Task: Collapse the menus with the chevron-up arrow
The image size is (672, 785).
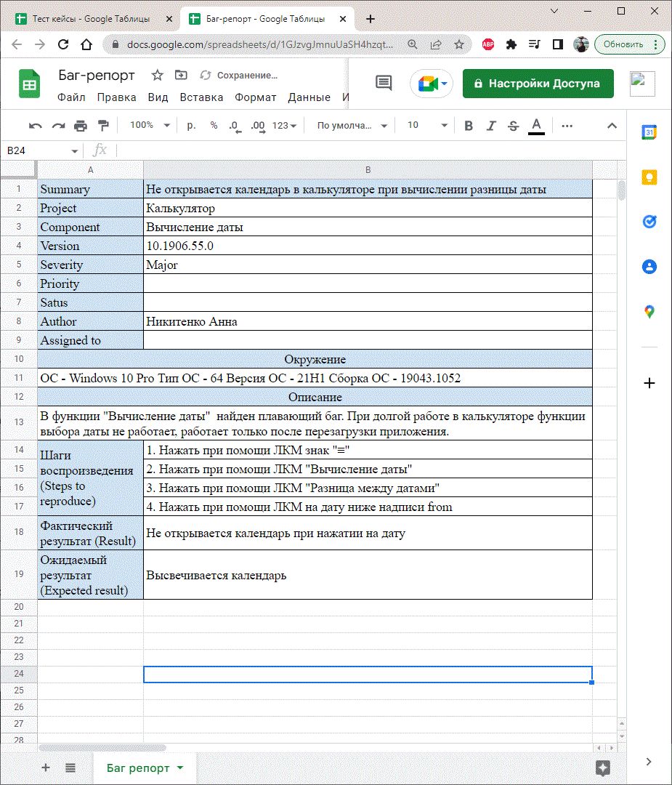Action: 612,126
